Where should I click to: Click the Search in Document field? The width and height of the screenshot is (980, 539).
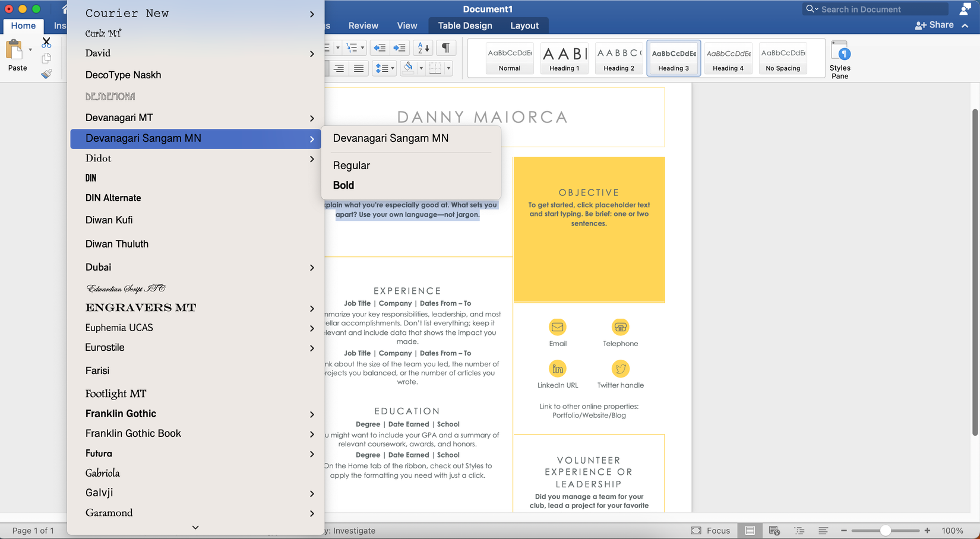[x=876, y=9]
